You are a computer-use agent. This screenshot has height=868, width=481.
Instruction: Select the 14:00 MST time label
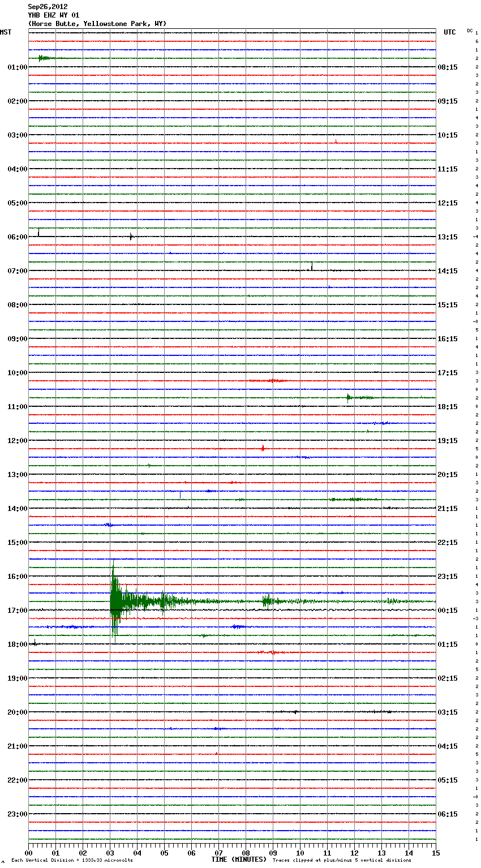(x=18, y=509)
